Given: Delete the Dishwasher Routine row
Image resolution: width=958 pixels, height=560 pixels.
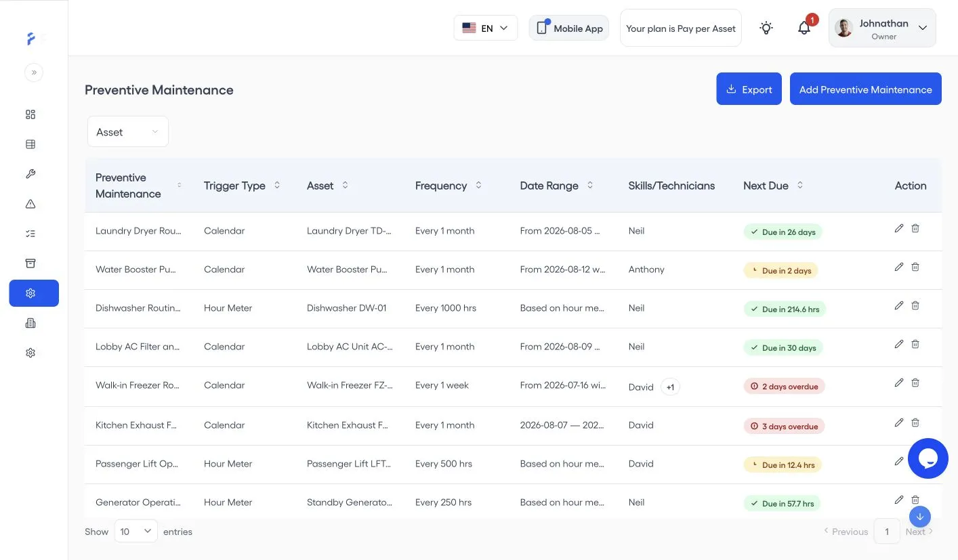Looking at the screenshot, I should point(915,305).
